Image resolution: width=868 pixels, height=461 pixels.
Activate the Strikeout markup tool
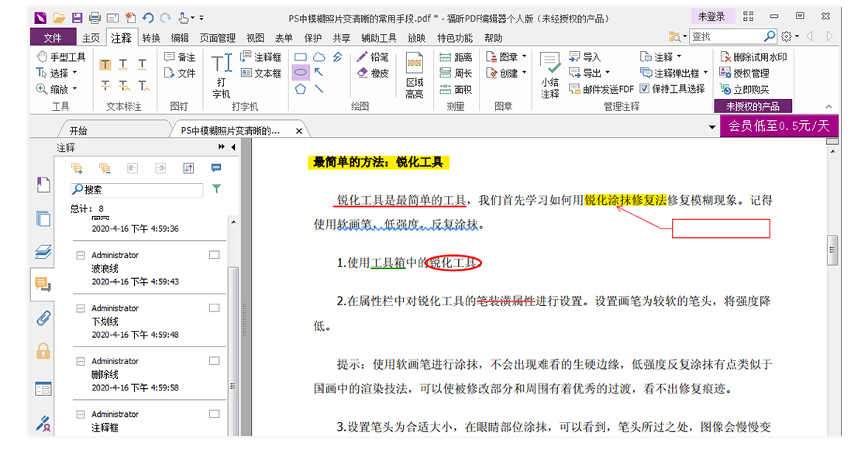105,85
